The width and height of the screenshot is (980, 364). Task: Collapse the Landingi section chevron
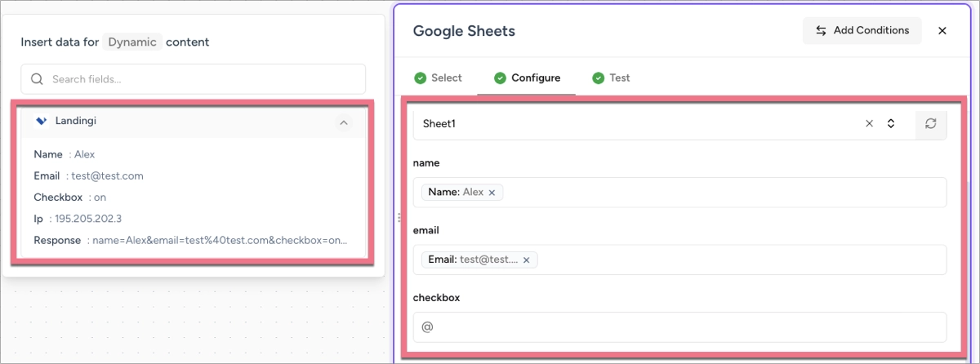click(x=344, y=122)
